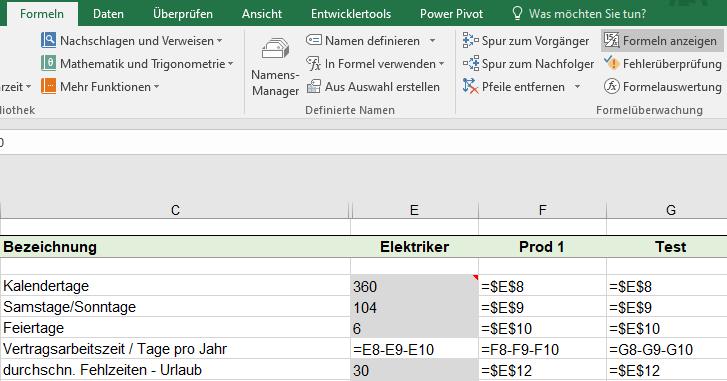Screen dimensions: 727x381
Task: Select the Samstage/Sonntage cell
Action: (x=175, y=306)
